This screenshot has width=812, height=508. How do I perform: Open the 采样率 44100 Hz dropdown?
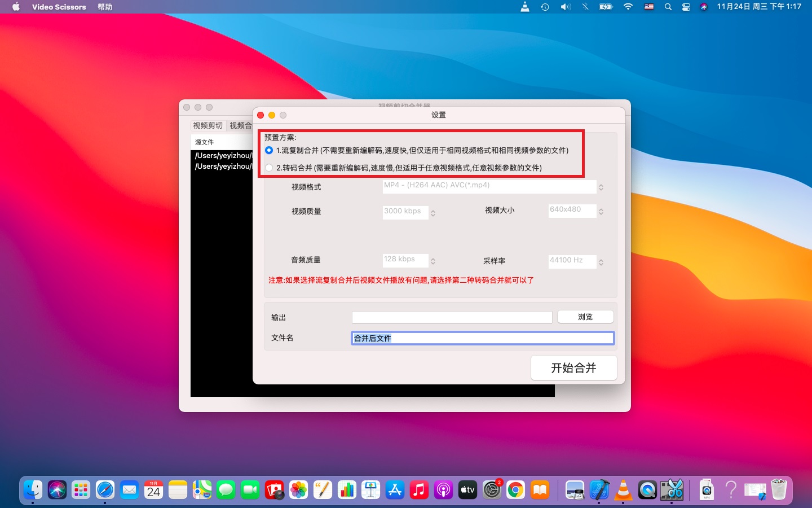tap(576, 261)
